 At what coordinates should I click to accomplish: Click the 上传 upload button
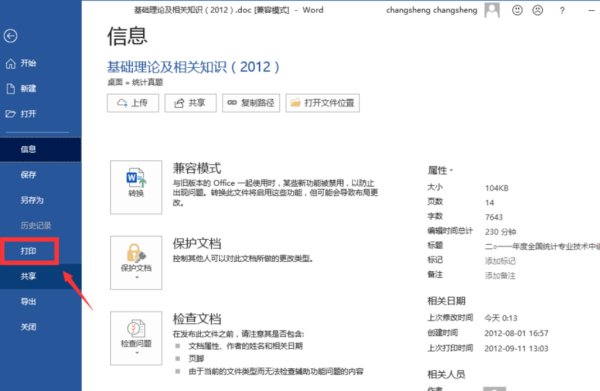pyautogui.click(x=133, y=103)
